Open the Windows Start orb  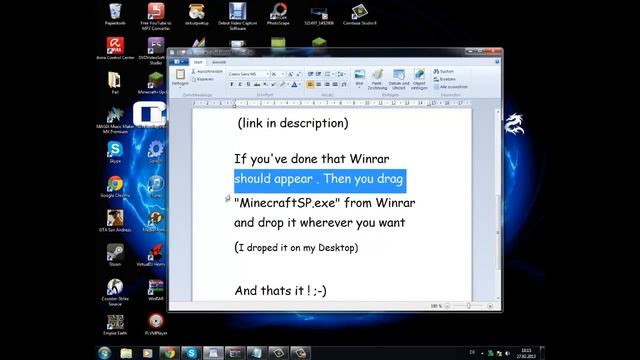104,353
